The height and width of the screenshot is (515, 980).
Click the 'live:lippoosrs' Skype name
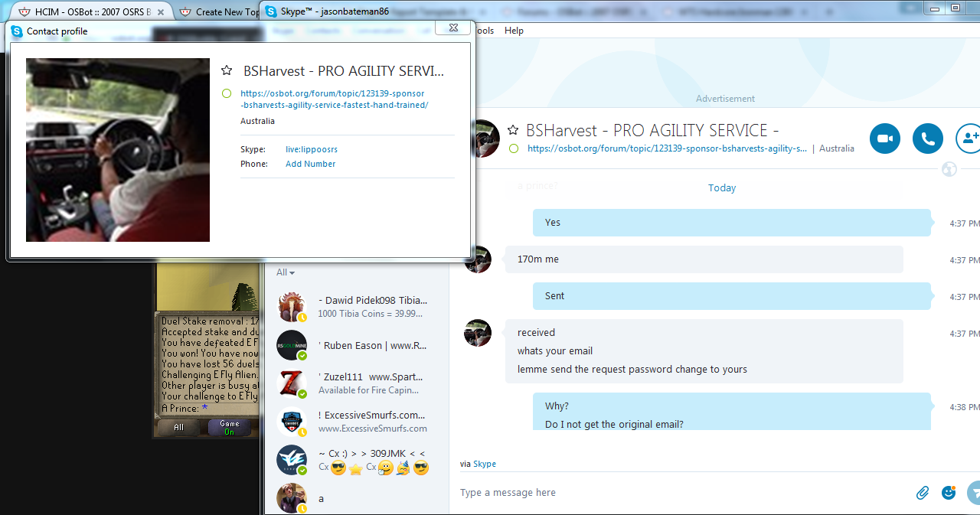[312, 149]
